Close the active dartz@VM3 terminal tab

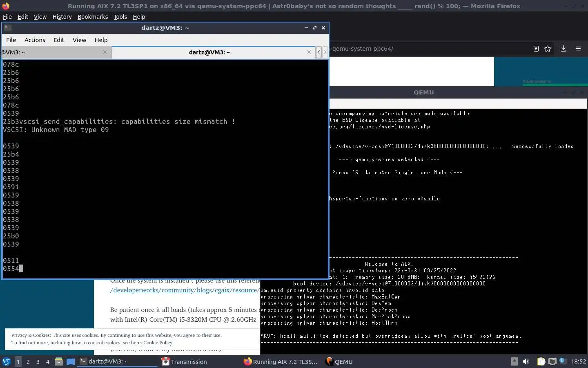(309, 52)
